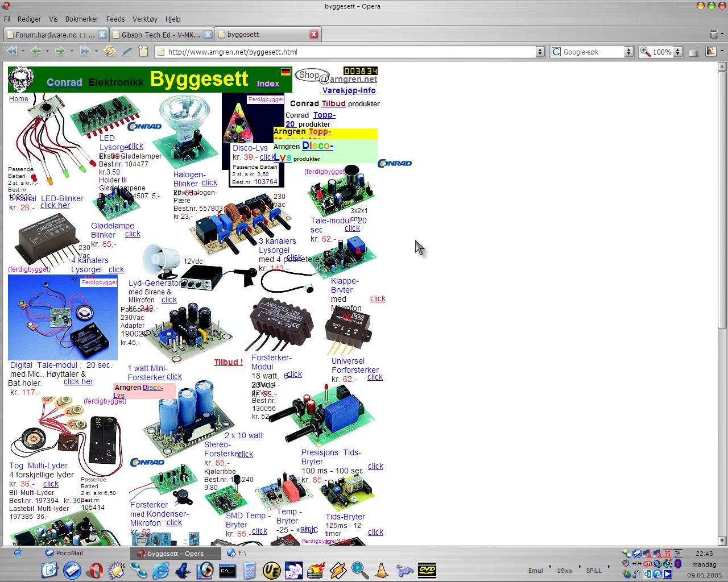
Task: Open a new page with the New Page icon
Action: tap(143, 51)
